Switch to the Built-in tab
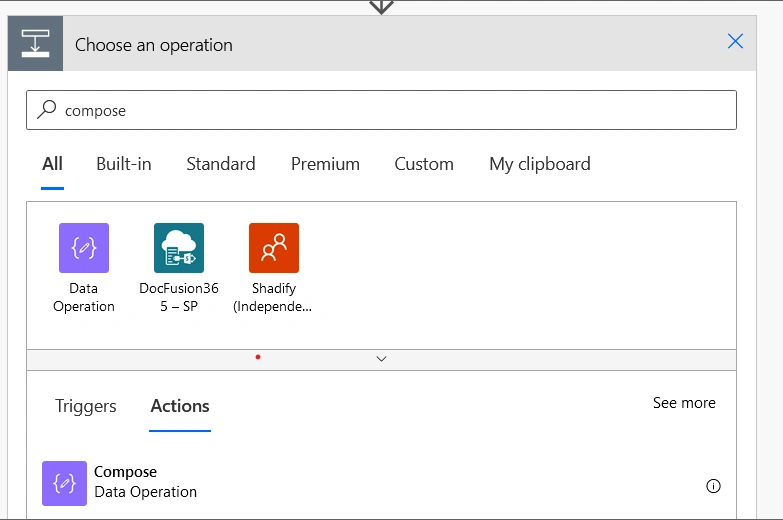 click(124, 164)
